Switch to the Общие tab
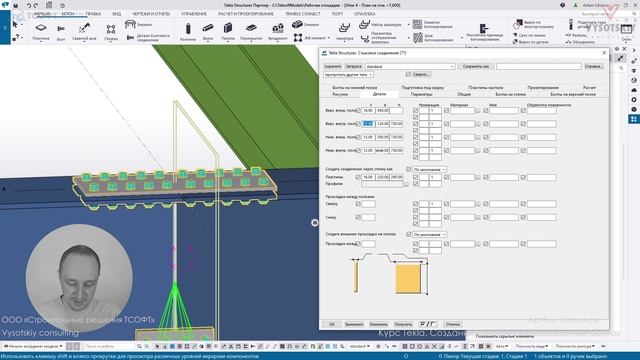Image resolution: width=640 pixels, height=360 pixels. (464, 94)
